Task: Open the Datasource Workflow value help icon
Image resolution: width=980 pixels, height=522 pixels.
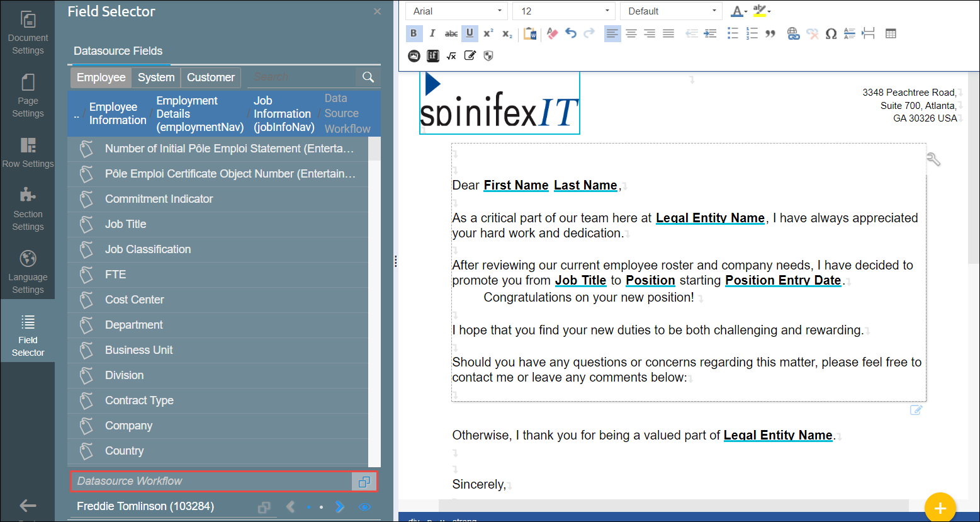Action: (364, 482)
